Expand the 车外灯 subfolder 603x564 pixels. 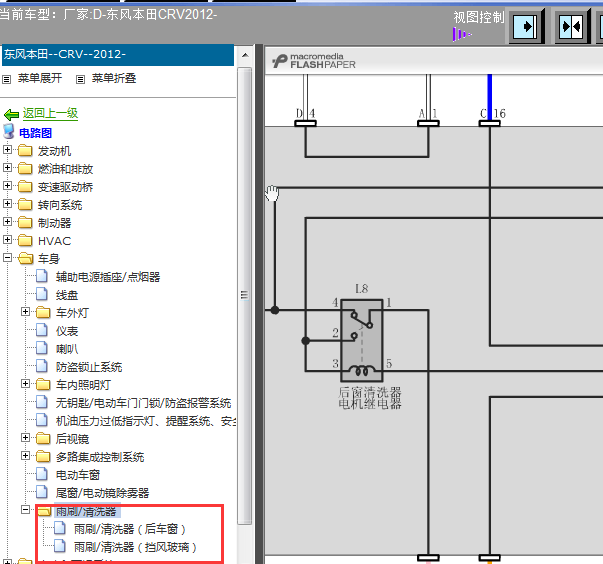point(25,311)
